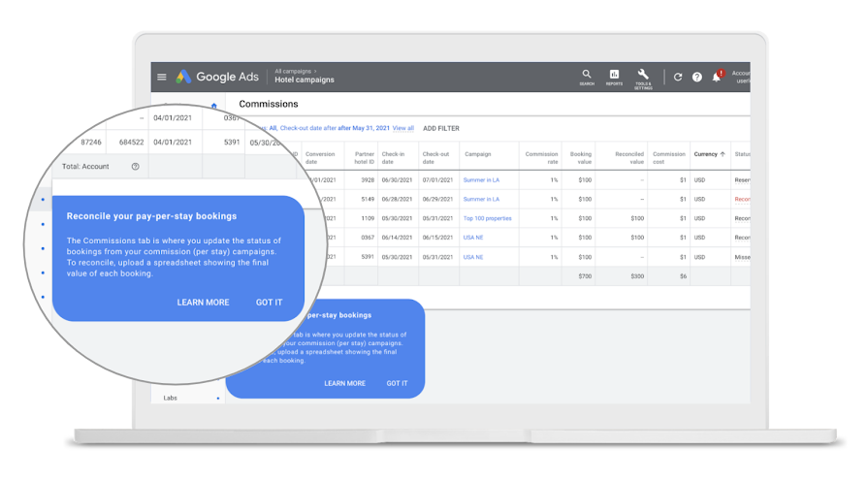
Task: Click Total: Account label in magnified view
Action: point(85,166)
